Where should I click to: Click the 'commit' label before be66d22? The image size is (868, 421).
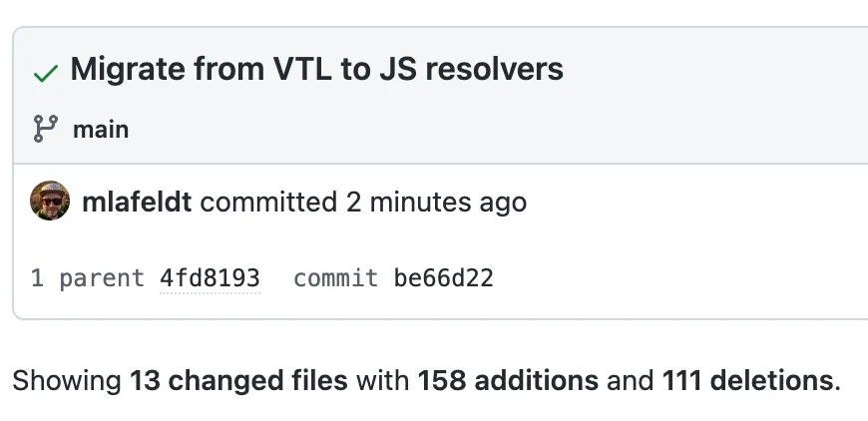pos(335,277)
